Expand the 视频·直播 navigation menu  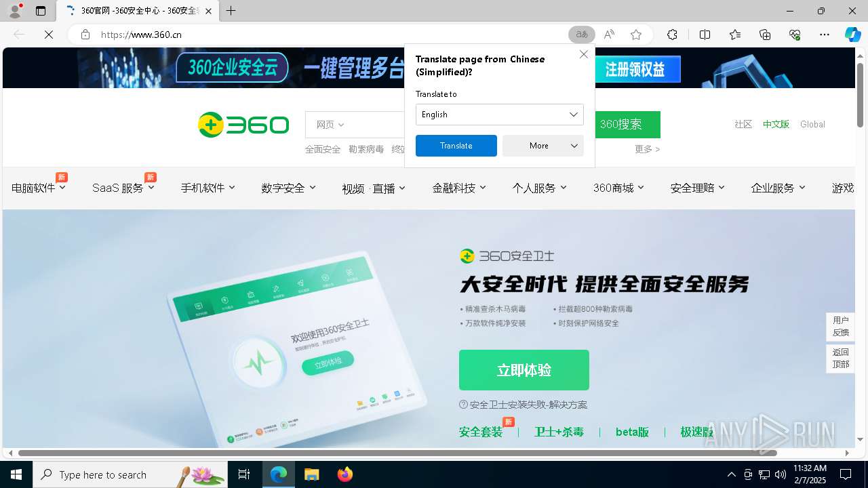[x=374, y=188]
